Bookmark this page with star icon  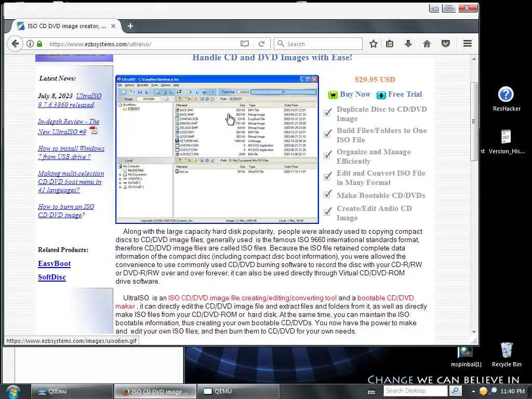tap(373, 44)
